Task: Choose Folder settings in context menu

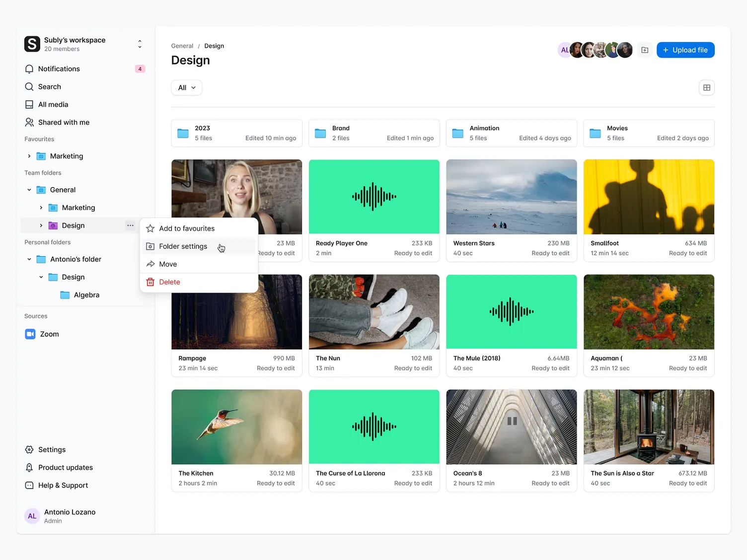Action: pos(183,246)
